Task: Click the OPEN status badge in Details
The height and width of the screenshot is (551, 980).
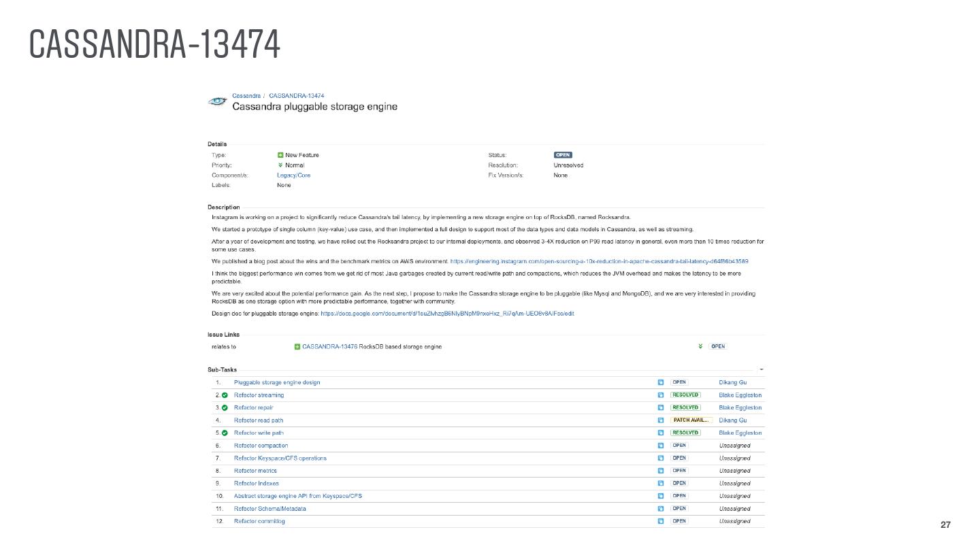Action: coord(563,155)
